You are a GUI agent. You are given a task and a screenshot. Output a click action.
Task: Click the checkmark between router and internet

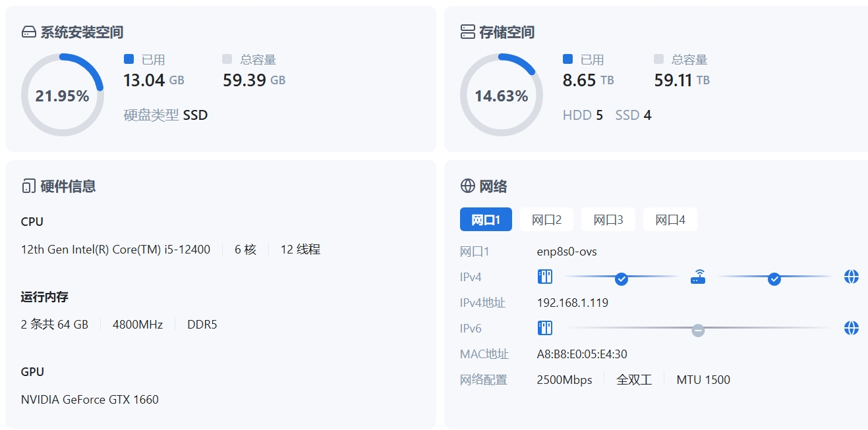(x=774, y=279)
